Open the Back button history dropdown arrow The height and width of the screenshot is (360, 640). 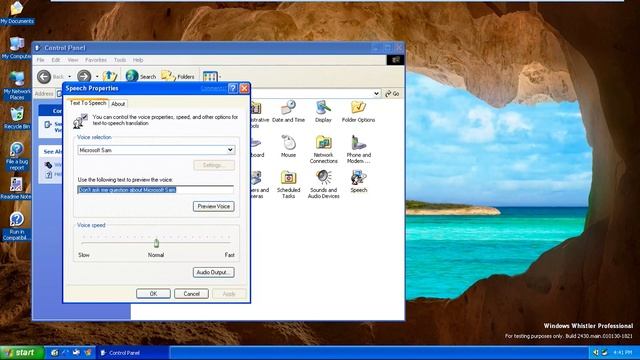[x=69, y=77]
